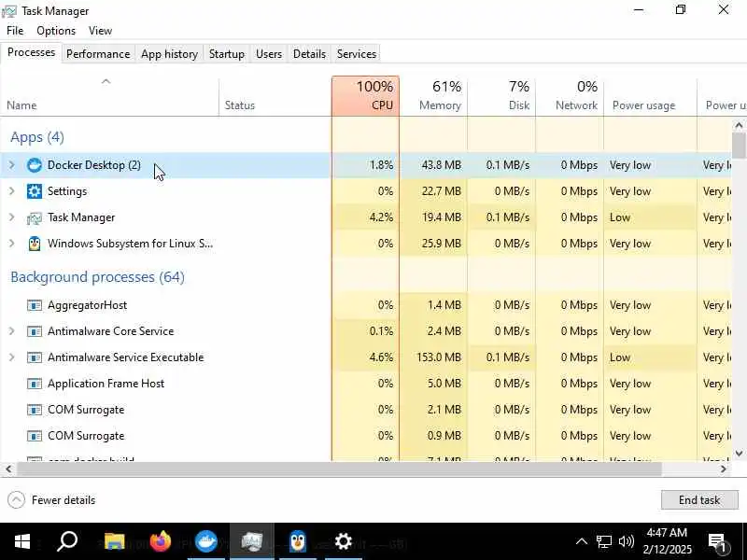Screen dimensions: 747x560
Task: Open the notification center icon
Action: 717,542
